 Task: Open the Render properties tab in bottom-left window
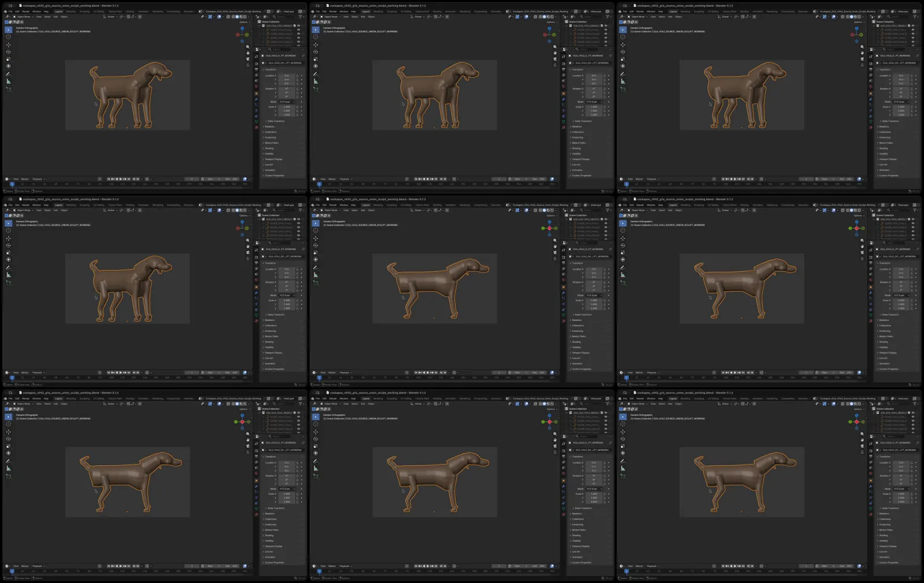(256, 450)
